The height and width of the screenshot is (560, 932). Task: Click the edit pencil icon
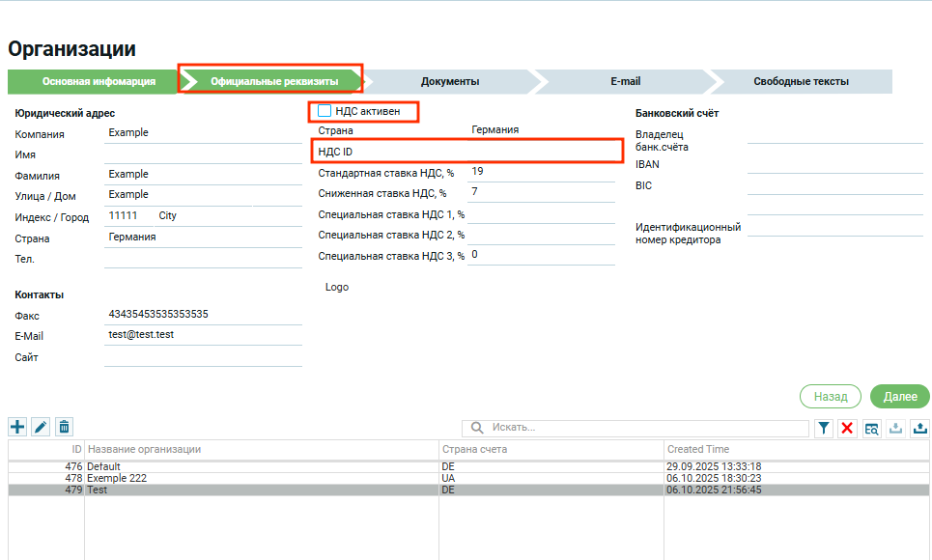pyautogui.click(x=41, y=427)
